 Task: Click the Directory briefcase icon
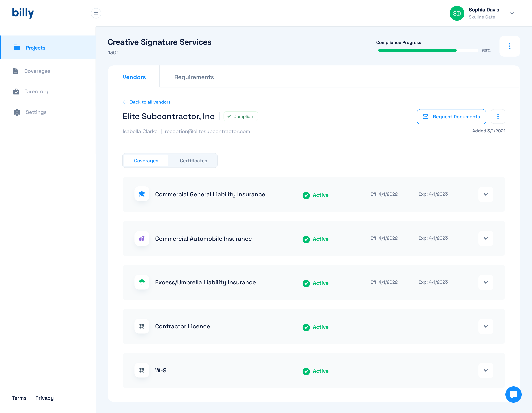[16, 92]
